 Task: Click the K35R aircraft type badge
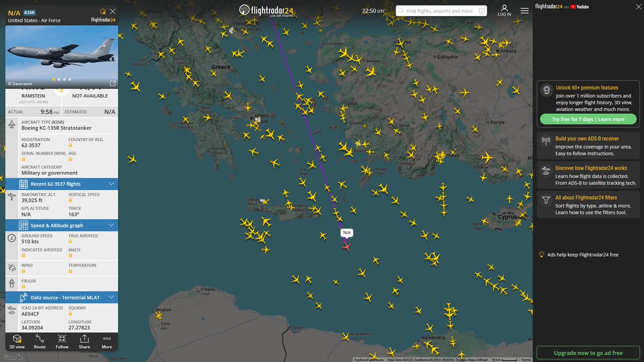pyautogui.click(x=28, y=12)
